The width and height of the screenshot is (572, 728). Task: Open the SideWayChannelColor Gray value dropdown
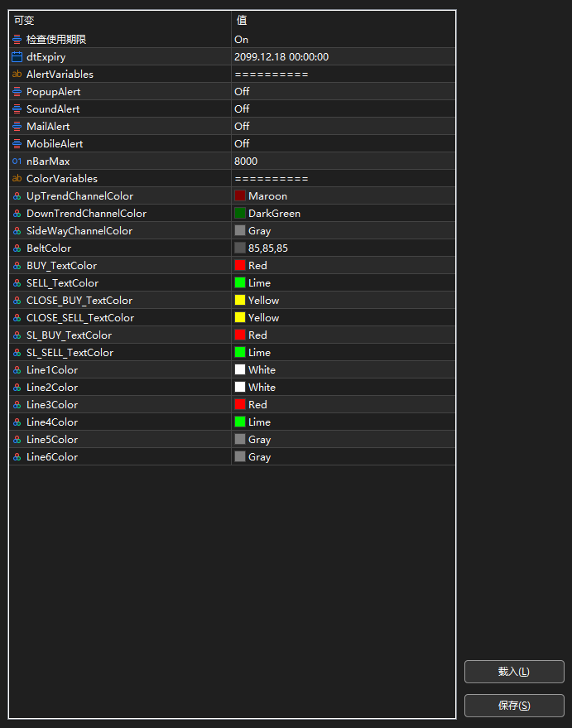[259, 231]
